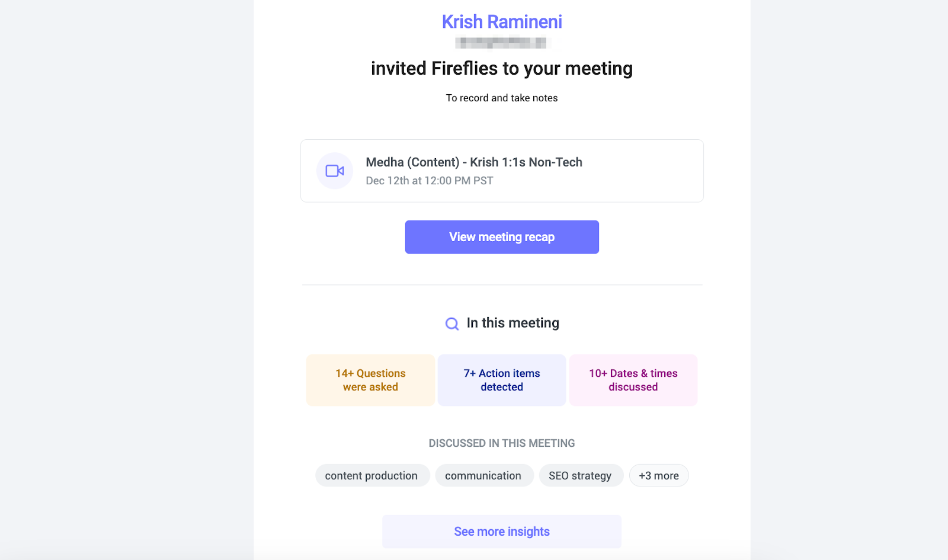Click the DISCUSSED IN THIS MEETING label
This screenshot has width=948, height=560.
[x=502, y=443]
